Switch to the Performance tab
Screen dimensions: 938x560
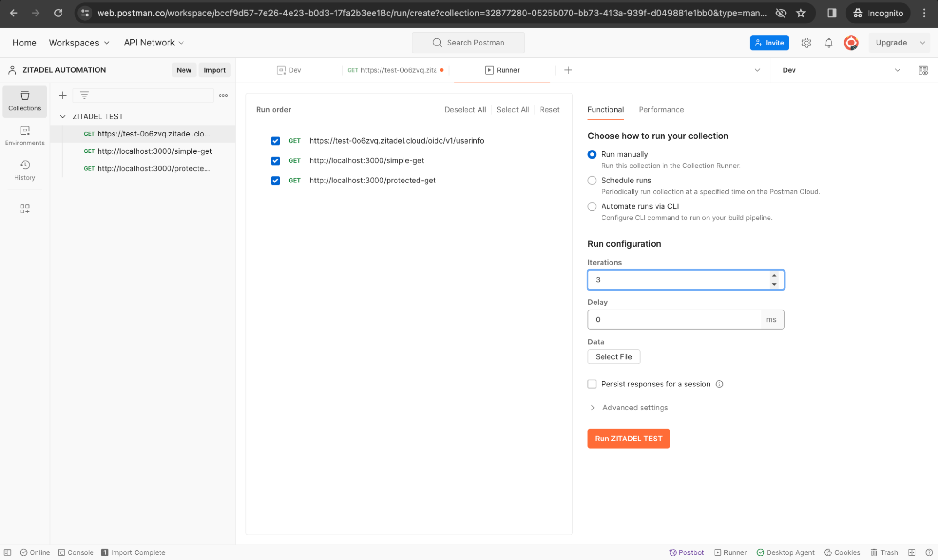click(661, 109)
